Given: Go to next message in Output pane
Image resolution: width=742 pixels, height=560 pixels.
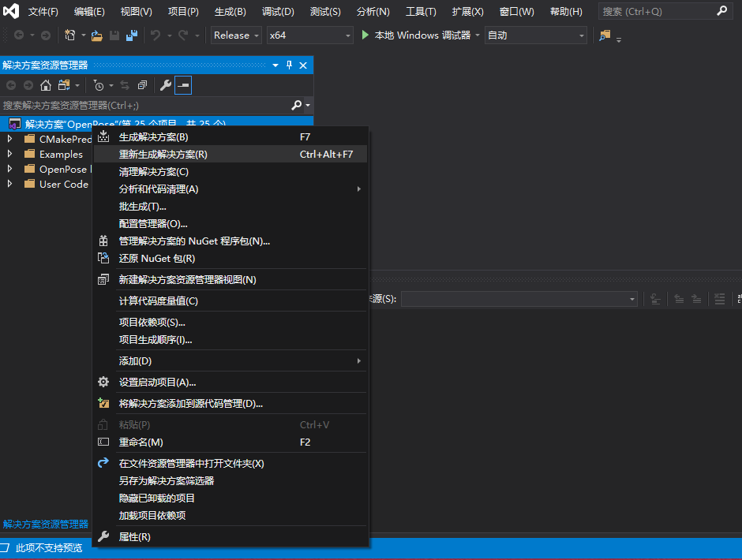Looking at the screenshot, I should (696, 299).
